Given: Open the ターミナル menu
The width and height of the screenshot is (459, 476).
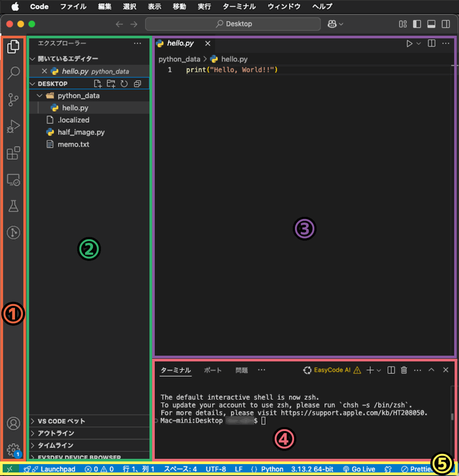Looking at the screenshot, I should (239, 6).
